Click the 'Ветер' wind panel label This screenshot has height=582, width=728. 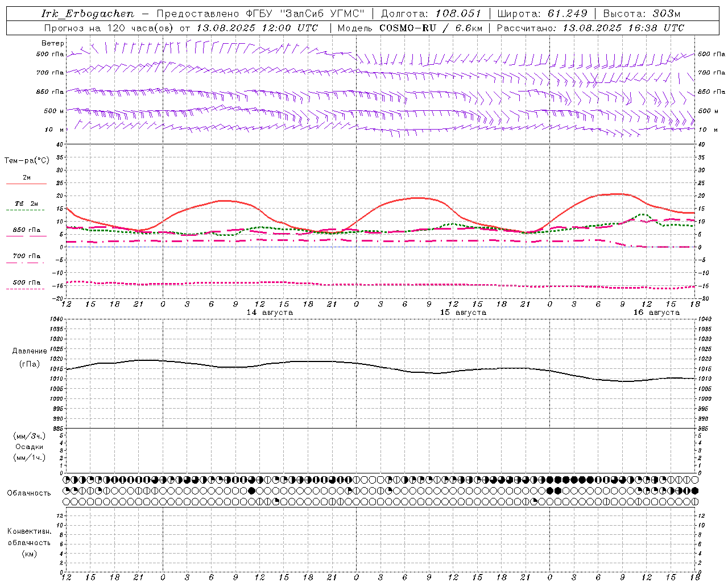[x=53, y=43]
